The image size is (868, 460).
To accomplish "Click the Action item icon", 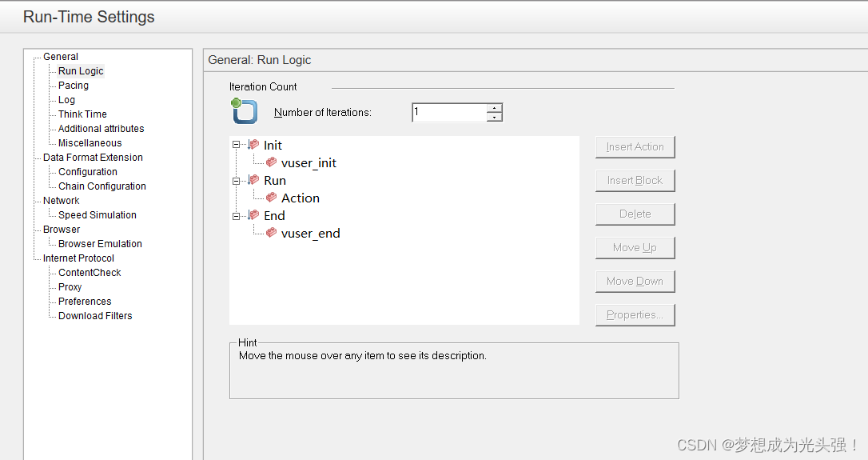I will pos(271,198).
